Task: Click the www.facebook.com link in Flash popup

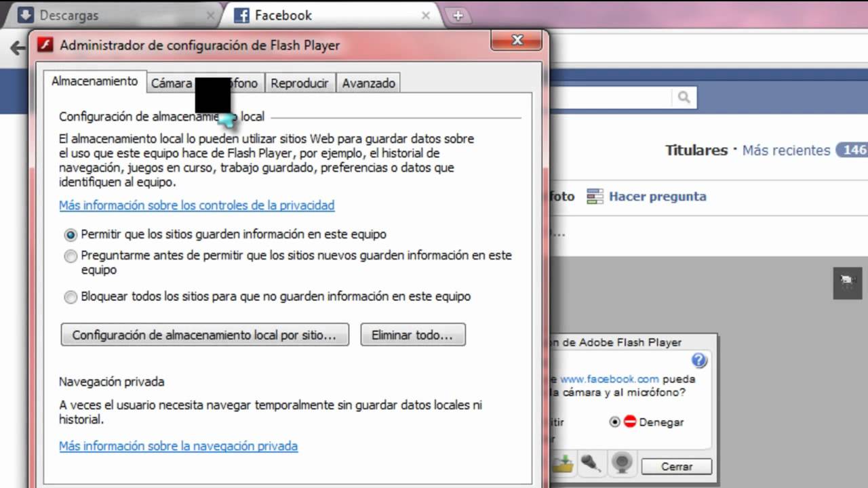Action: coord(610,379)
